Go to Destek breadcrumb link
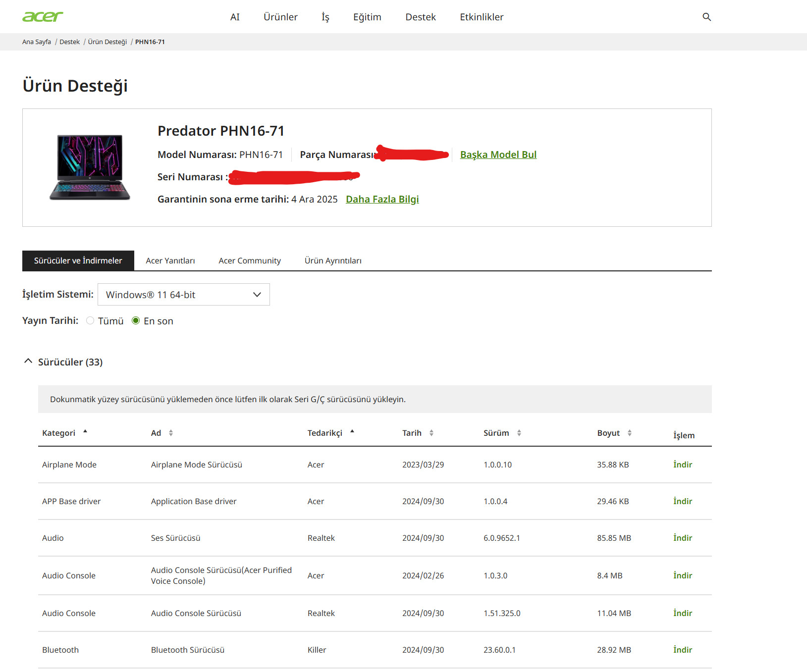 (x=69, y=42)
